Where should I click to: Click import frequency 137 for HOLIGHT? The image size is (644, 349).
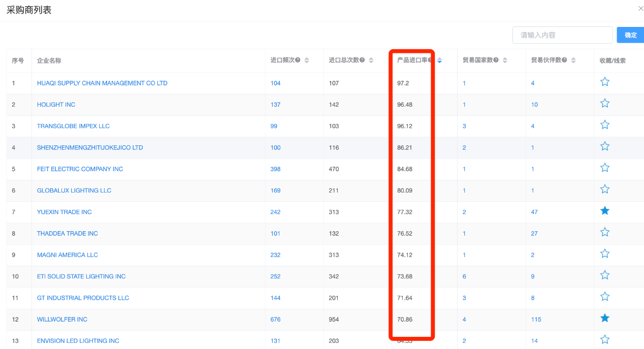275,105
